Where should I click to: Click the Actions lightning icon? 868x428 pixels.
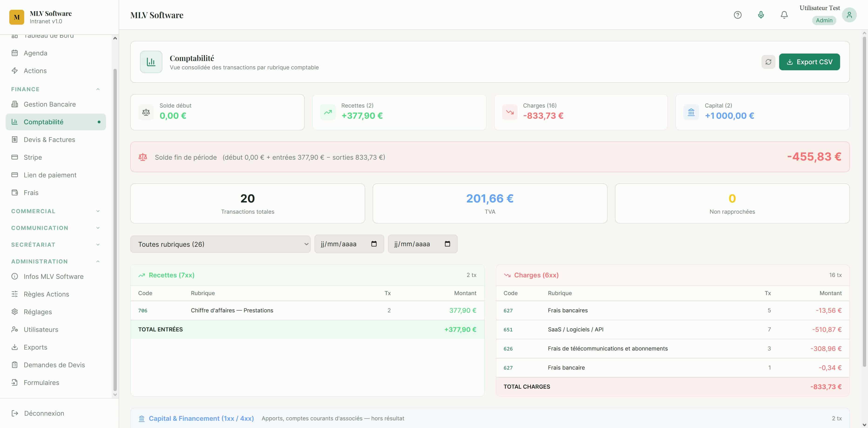point(14,71)
